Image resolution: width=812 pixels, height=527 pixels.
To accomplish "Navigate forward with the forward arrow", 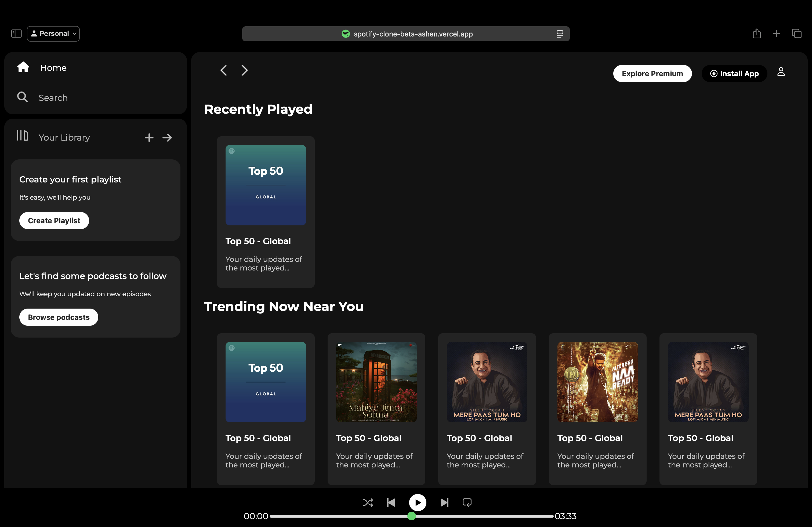I will point(244,70).
